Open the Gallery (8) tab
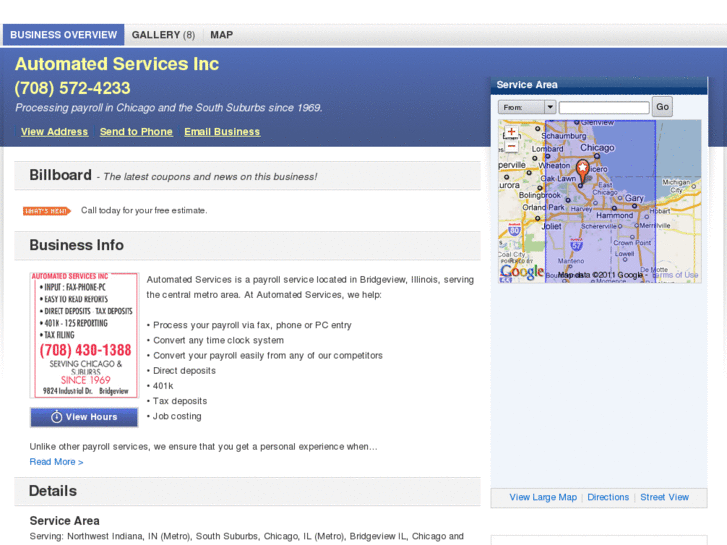Image resolution: width=727 pixels, height=545 pixels. (x=163, y=35)
